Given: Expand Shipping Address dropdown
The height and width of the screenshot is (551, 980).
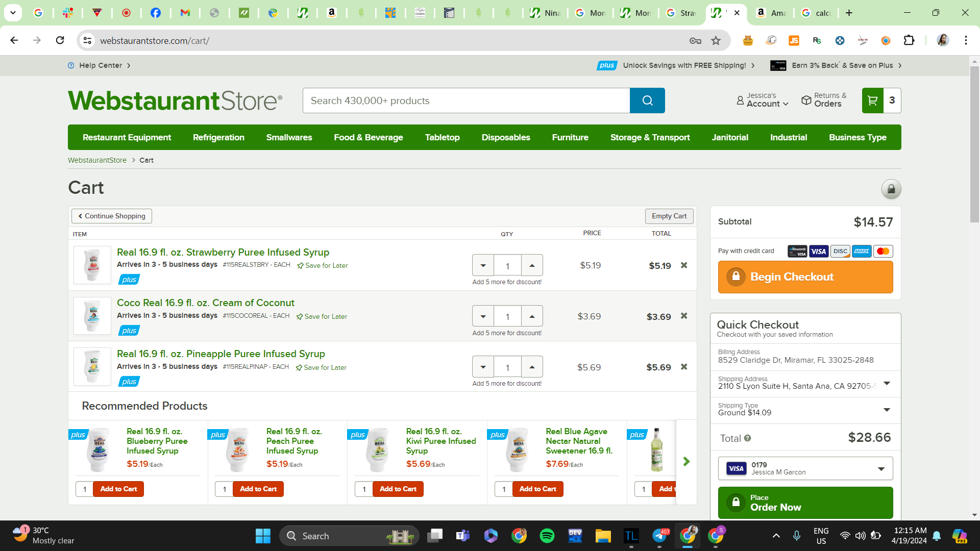Looking at the screenshot, I should tap(887, 384).
